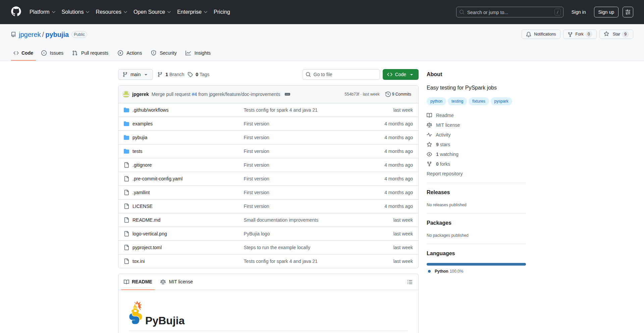Open the main branch dropdown
Viewport: 644px width, 333px height.
click(x=135, y=74)
